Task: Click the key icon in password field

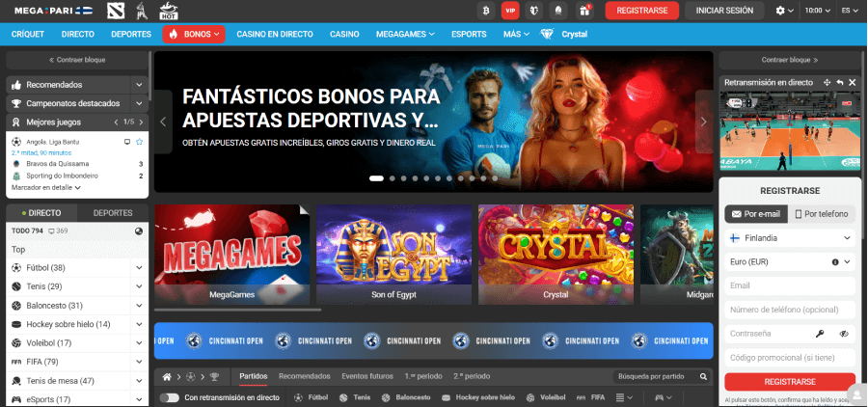Action: [x=820, y=334]
